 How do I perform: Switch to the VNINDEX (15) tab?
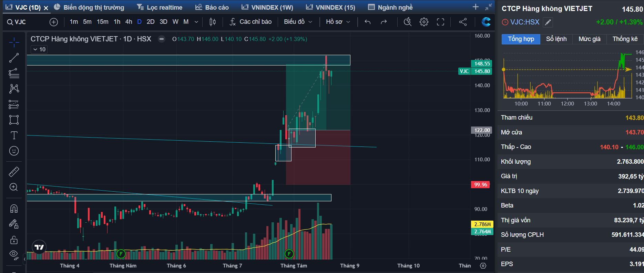point(331,7)
